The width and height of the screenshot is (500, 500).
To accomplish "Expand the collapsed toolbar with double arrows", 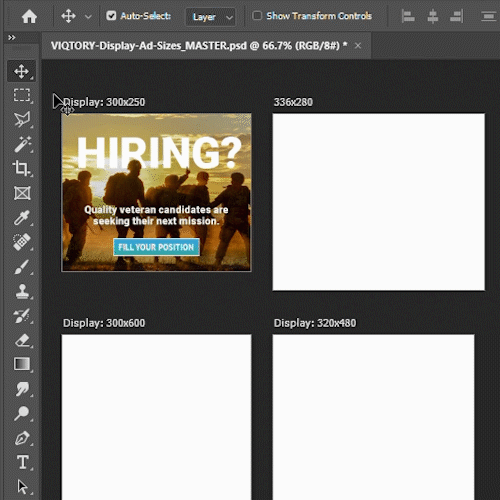I will (x=12, y=37).
